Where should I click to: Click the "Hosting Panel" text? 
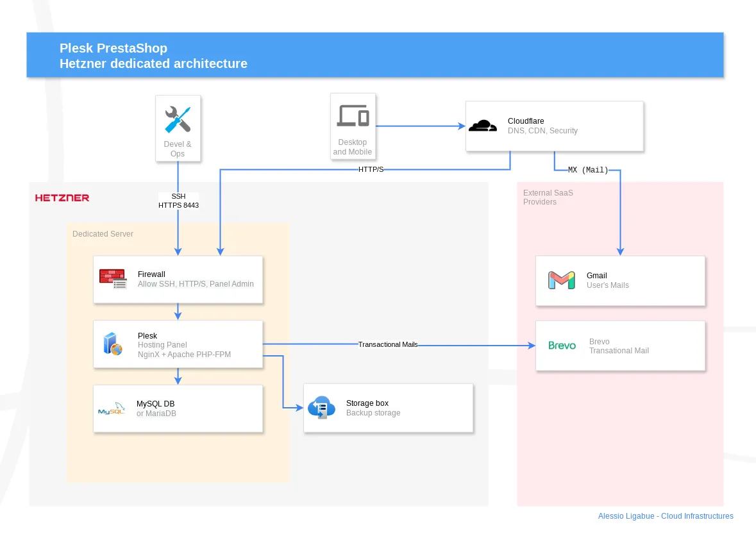[x=162, y=345]
